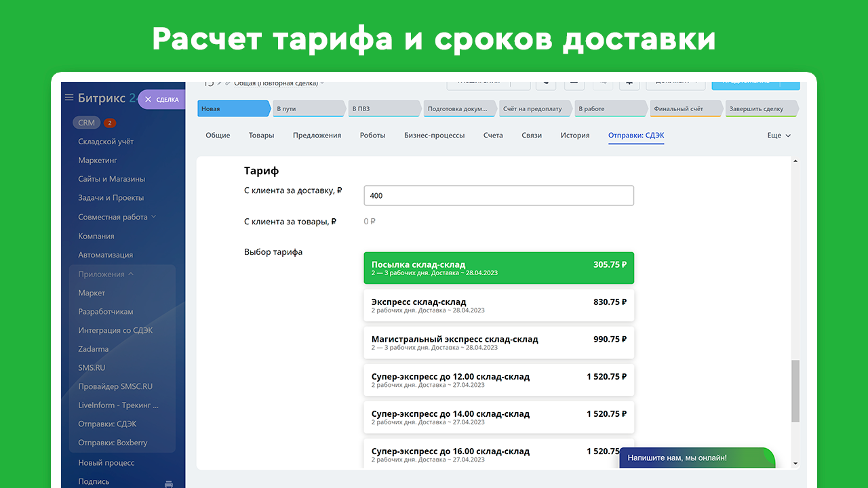Screen dimensions: 868x488
Task: Expand the Еще tab dropdown
Action: (778, 136)
